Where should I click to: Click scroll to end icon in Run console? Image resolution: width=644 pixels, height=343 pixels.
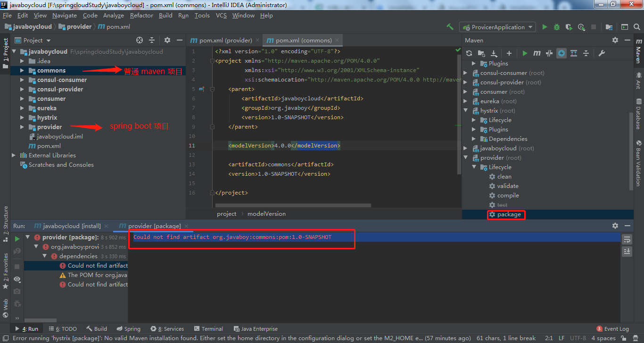pos(627,252)
